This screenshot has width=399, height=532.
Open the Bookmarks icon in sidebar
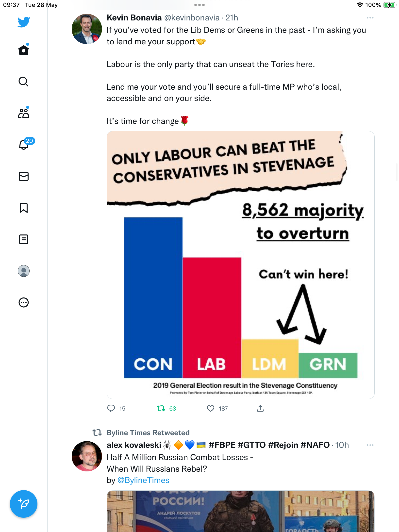pyautogui.click(x=24, y=208)
